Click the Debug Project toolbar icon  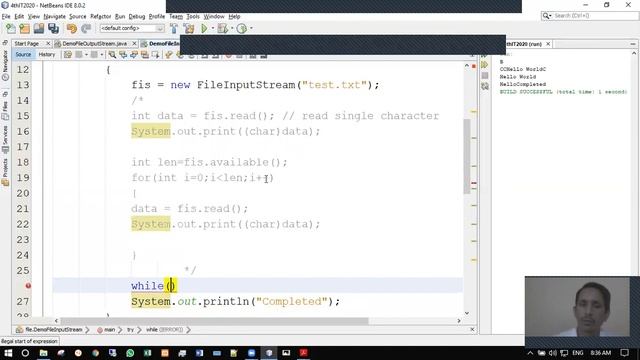(x=222, y=29)
